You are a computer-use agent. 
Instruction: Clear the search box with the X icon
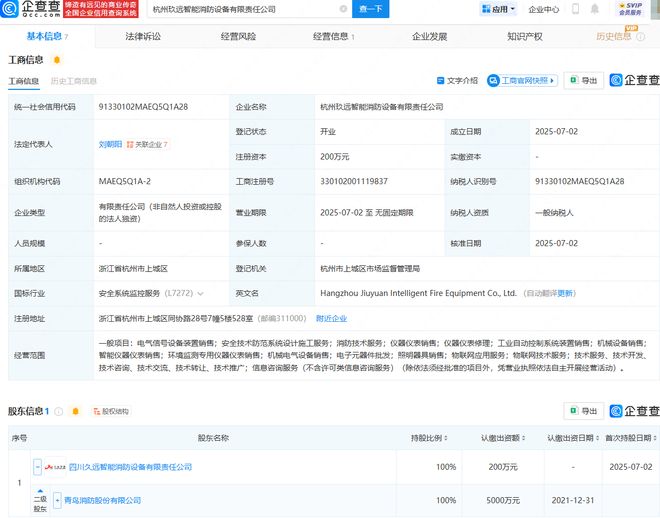[x=343, y=9]
